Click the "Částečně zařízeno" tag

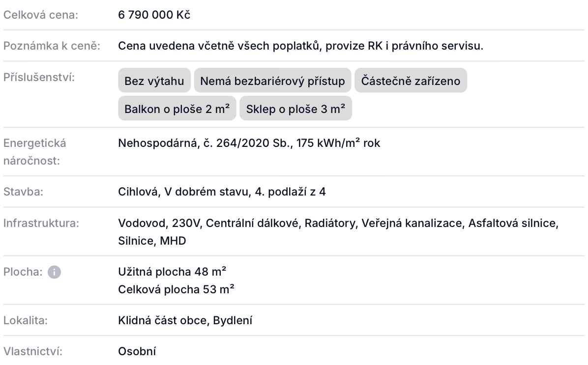tap(411, 81)
